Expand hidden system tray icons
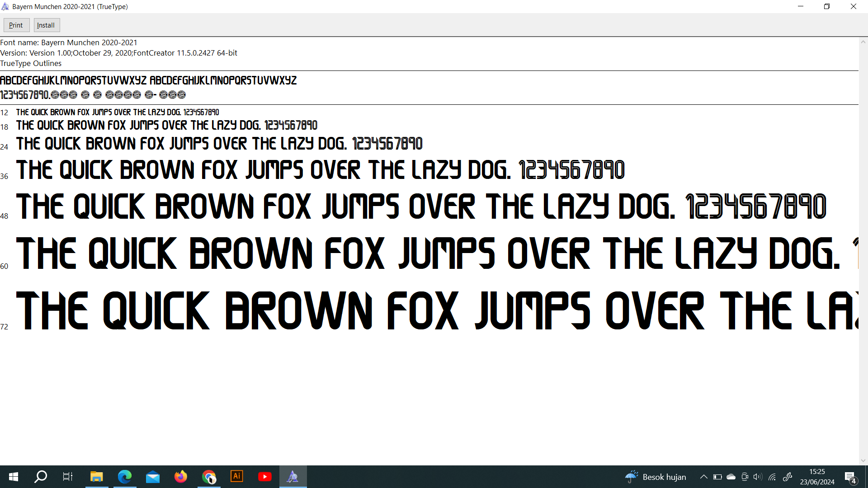 pyautogui.click(x=703, y=477)
